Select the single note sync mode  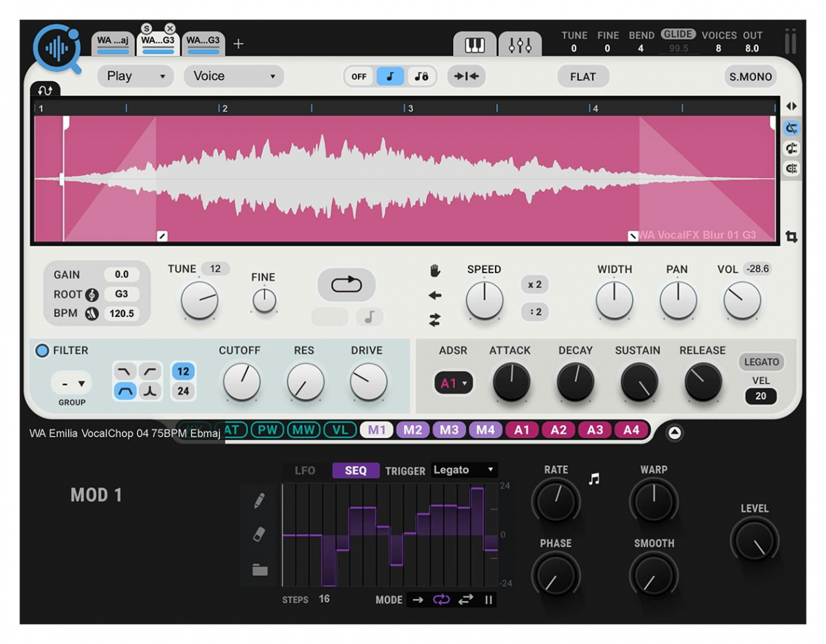point(390,76)
